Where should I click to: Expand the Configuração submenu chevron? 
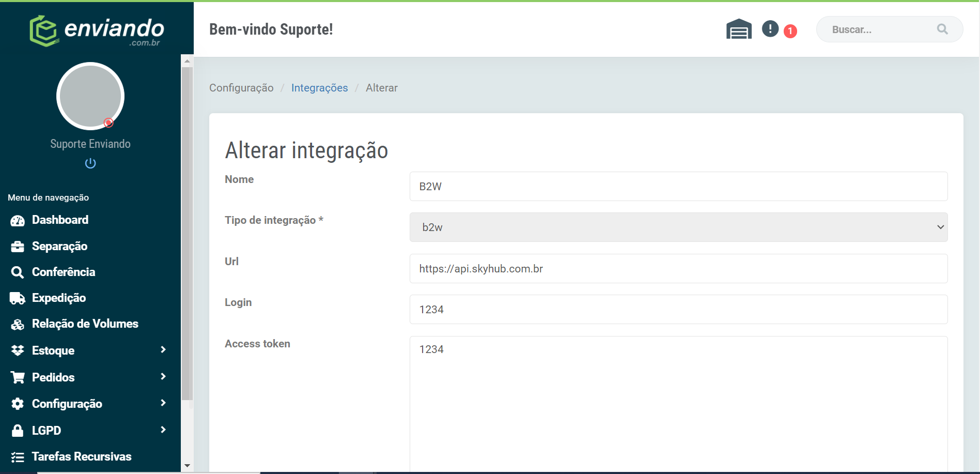coord(163,403)
